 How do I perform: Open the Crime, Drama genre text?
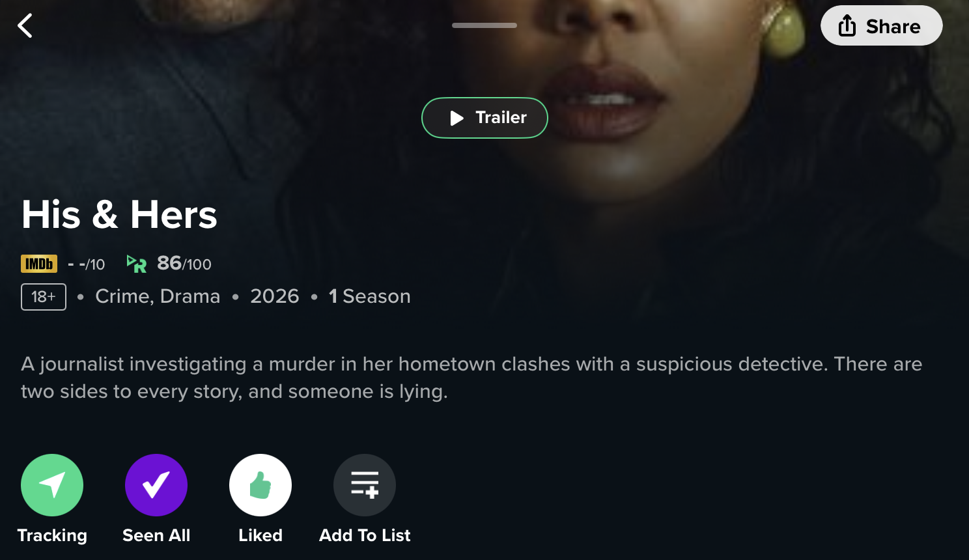coord(158,296)
